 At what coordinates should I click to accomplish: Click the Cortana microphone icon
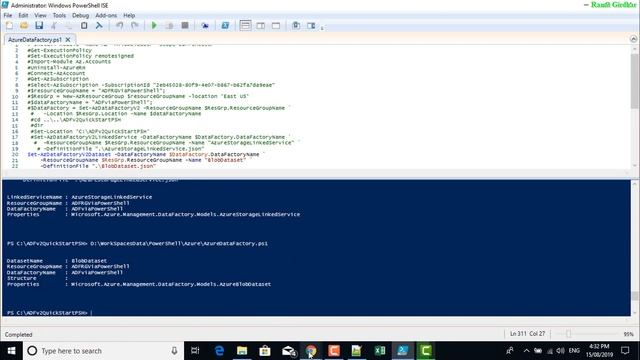click(174, 351)
